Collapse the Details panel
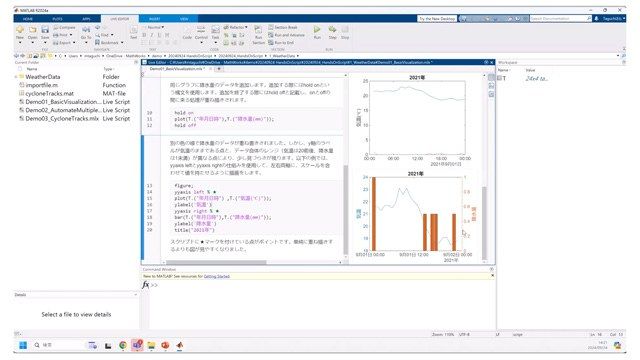Viewport: 640px width, 360px height. (136, 295)
